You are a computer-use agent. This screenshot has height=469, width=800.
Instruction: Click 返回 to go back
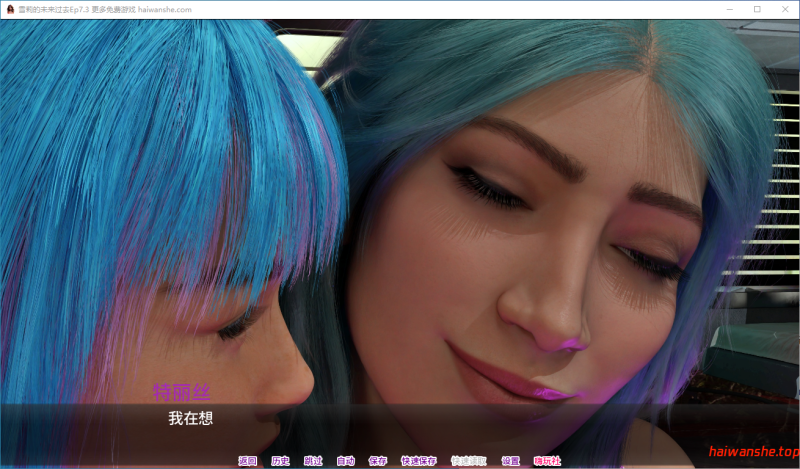[x=248, y=461]
